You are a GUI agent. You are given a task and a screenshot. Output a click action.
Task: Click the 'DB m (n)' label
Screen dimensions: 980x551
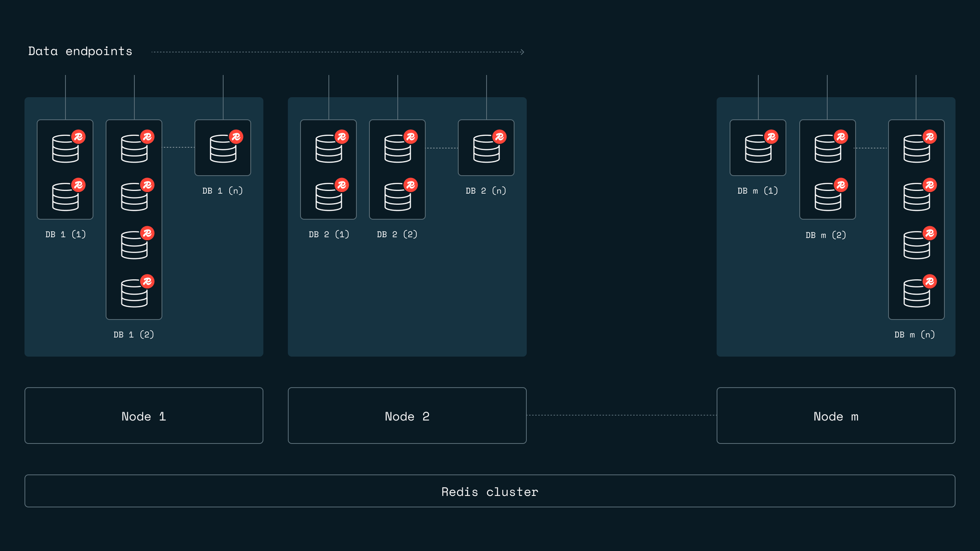(915, 335)
